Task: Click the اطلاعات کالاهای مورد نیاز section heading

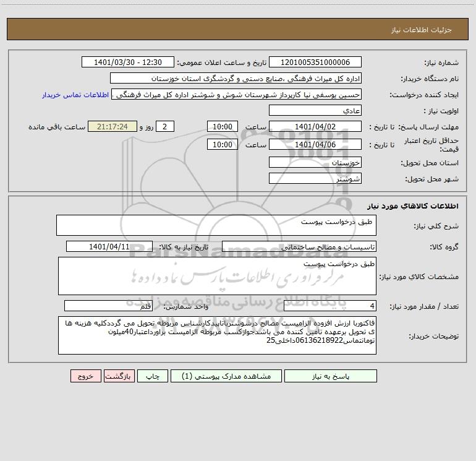Action: [x=413, y=206]
